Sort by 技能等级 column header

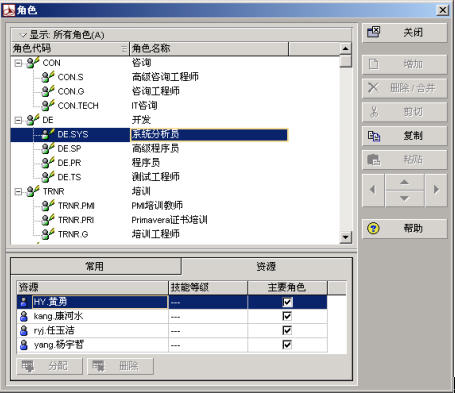click(208, 287)
